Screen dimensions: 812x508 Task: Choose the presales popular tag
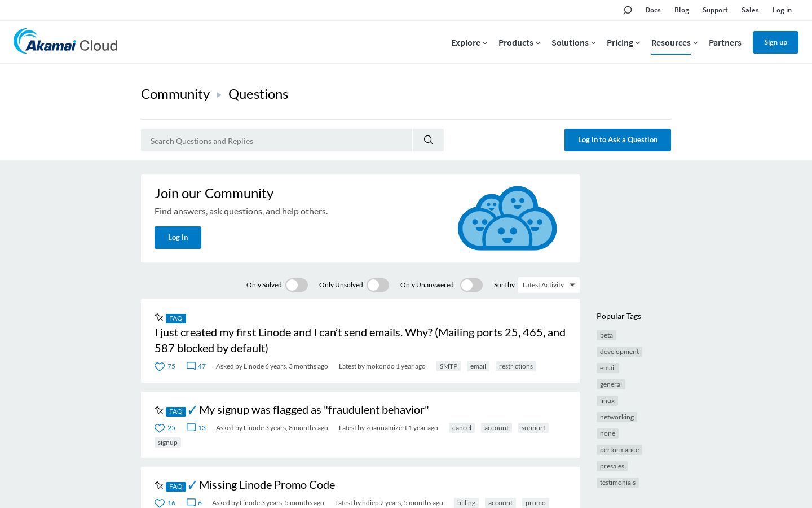612,466
